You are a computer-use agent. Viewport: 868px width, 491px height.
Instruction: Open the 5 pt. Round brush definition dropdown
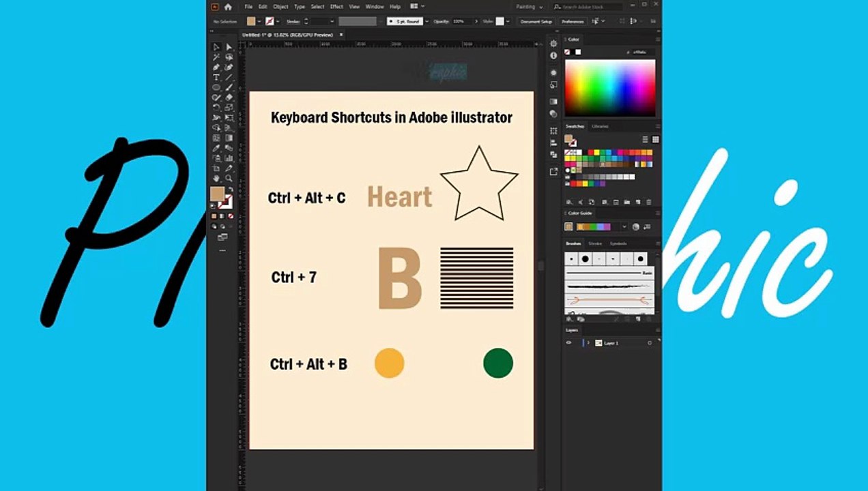click(427, 21)
